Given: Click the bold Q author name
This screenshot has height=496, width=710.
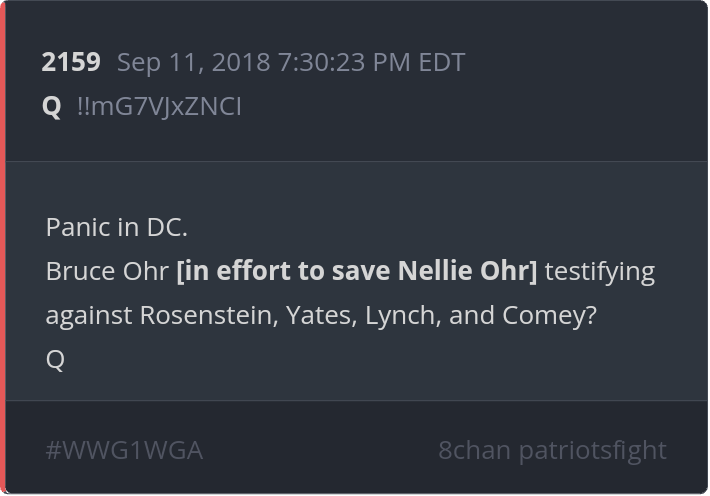Looking at the screenshot, I should (x=51, y=107).
